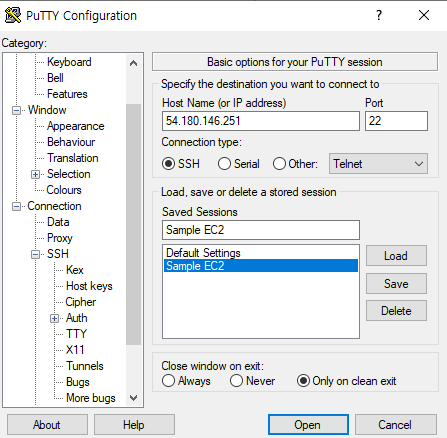The width and height of the screenshot is (447, 438).
Task: Open the Host keys category
Action: (x=89, y=286)
